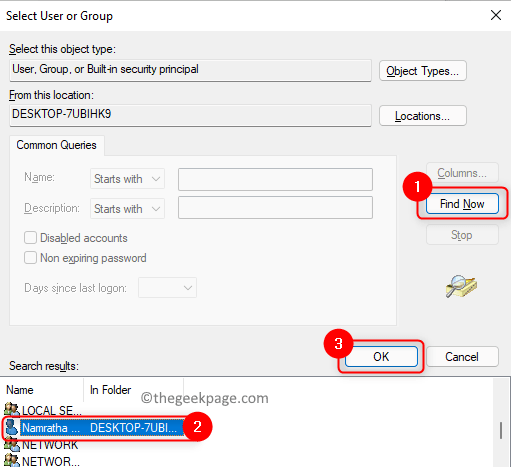Open the Description Starts with dropdown
The width and height of the screenshot is (511, 467).
click(127, 209)
